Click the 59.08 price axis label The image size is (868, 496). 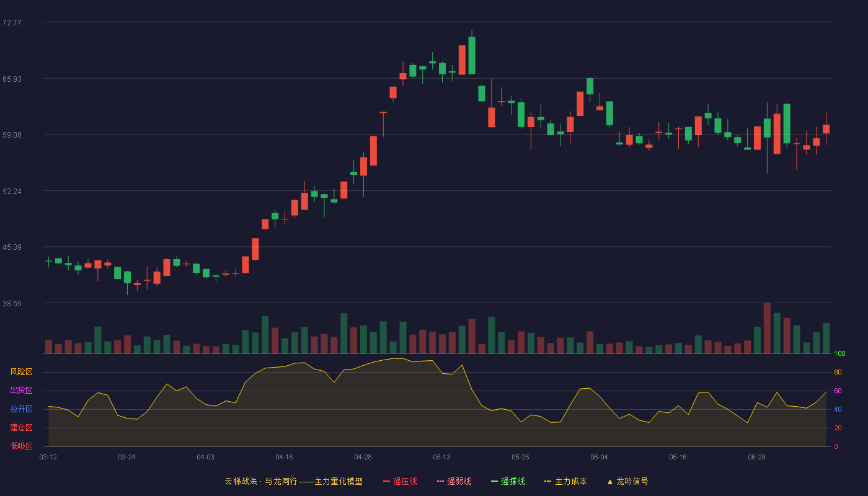click(12, 135)
